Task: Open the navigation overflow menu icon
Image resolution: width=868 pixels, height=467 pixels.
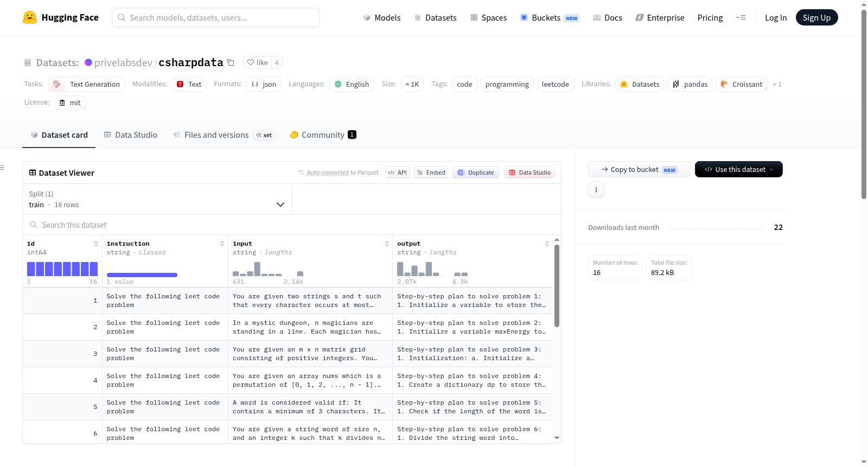Action: (741, 17)
